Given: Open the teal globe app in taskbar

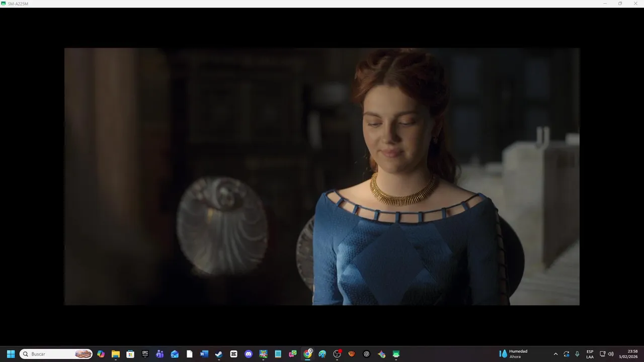Looking at the screenshot, I should 322,354.
